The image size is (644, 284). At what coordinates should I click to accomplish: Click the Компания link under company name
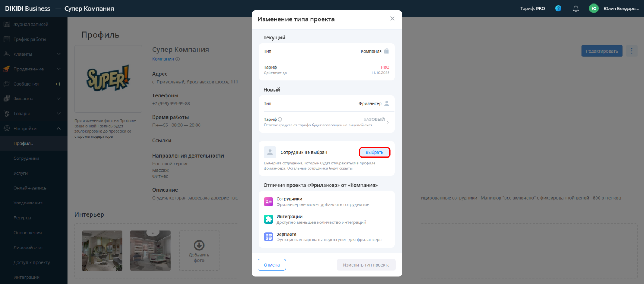click(163, 59)
